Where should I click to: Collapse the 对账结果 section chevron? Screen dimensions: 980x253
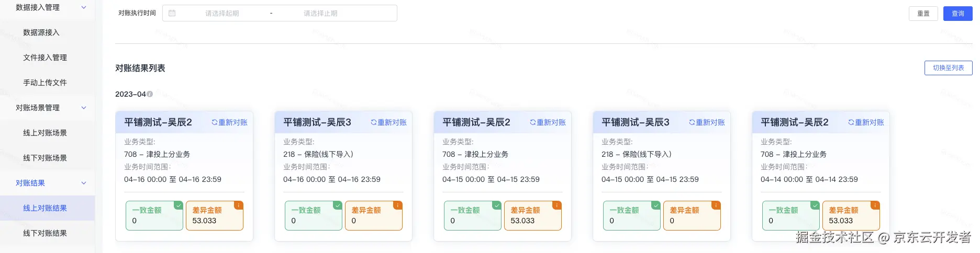coord(84,183)
